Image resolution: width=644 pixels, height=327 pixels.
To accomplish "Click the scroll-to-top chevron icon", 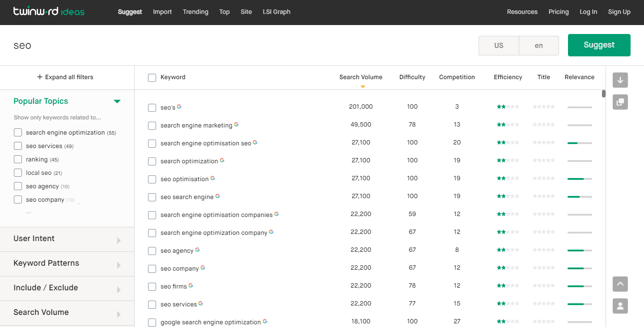I will tap(620, 284).
